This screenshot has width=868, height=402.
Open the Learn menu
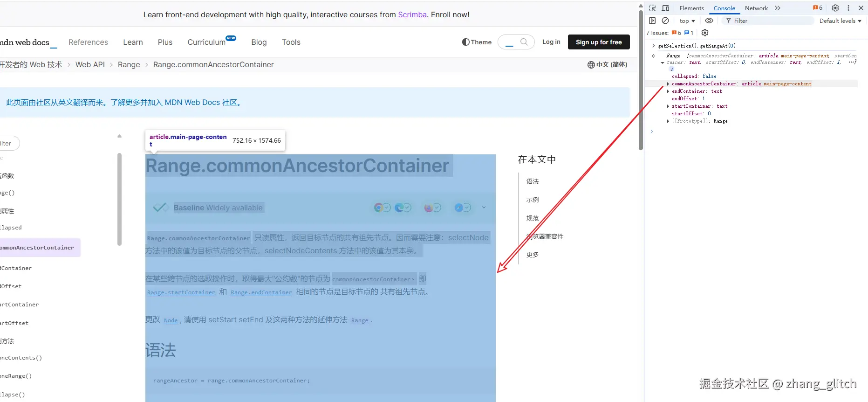(133, 42)
